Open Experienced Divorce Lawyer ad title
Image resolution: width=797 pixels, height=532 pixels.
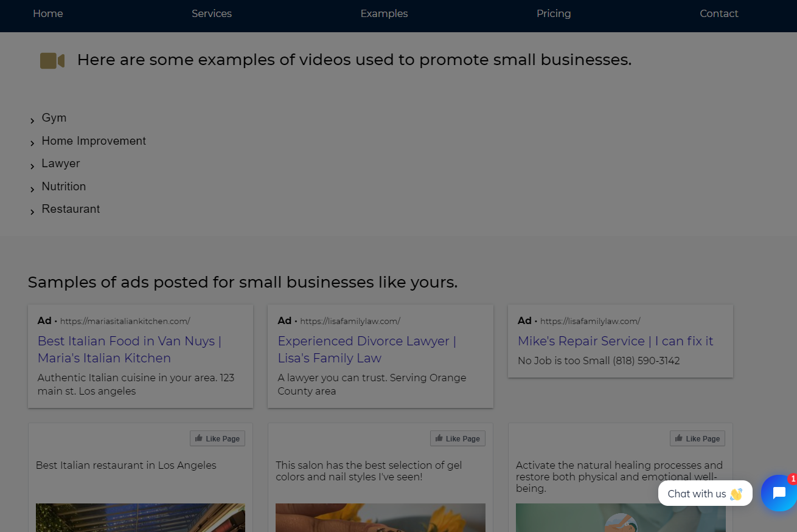point(367,350)
